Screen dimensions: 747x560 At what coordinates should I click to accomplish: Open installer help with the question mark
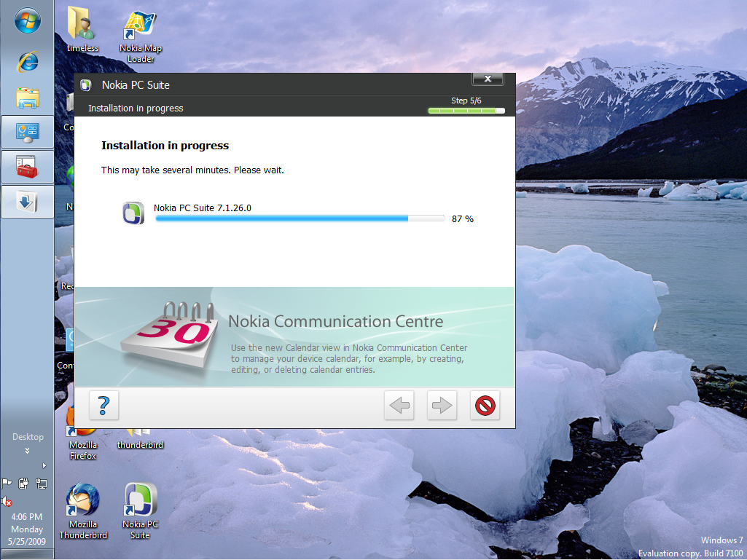103,405
